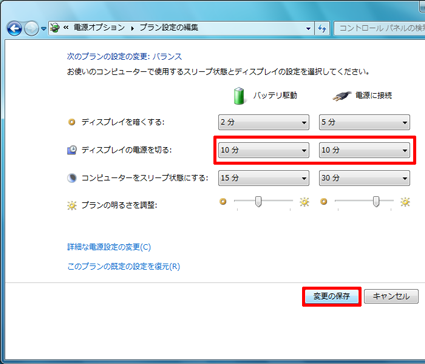Click プラン設定の編集 breadcrumb item
Image resolution: width=425 pixels, height=364 pixels.
[x=169, y=28]
